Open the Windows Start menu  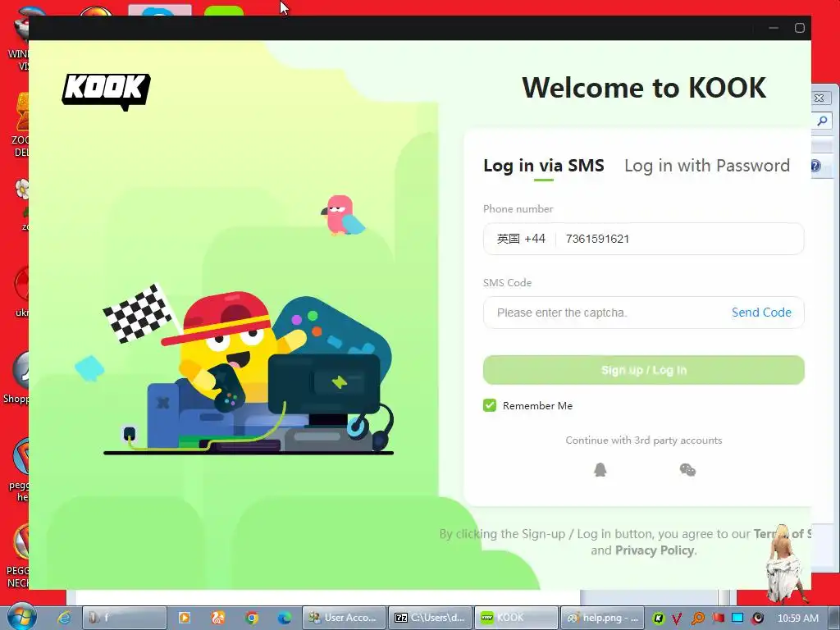click(x=21, y=616)
